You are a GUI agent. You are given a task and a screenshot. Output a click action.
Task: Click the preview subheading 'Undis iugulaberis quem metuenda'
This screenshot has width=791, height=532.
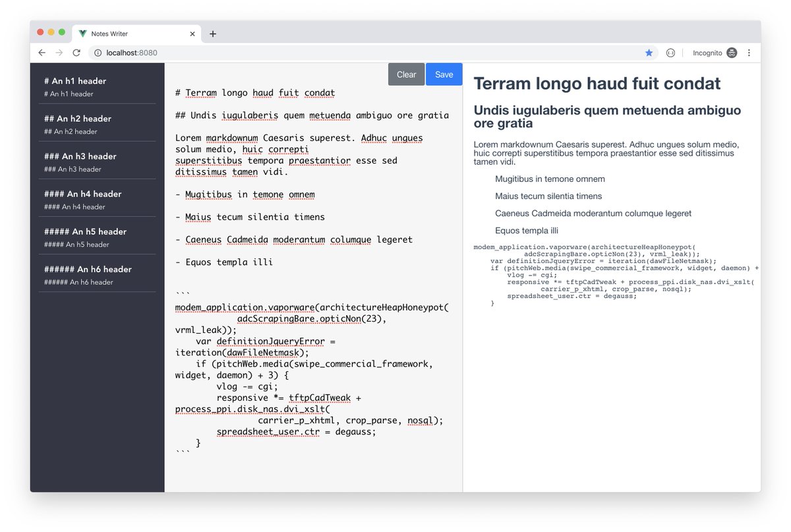coord(607,117)
